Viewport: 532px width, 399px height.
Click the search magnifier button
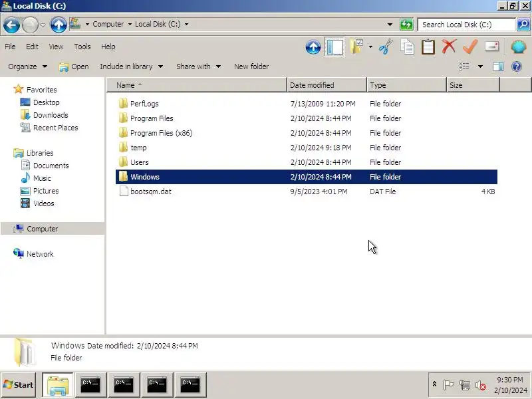[x=523, y=25]
